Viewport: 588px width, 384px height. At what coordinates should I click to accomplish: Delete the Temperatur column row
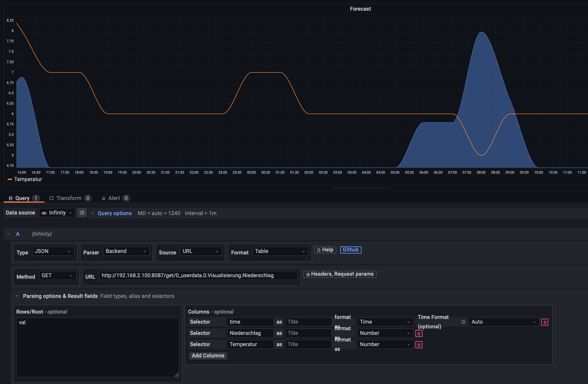[419, 345]
